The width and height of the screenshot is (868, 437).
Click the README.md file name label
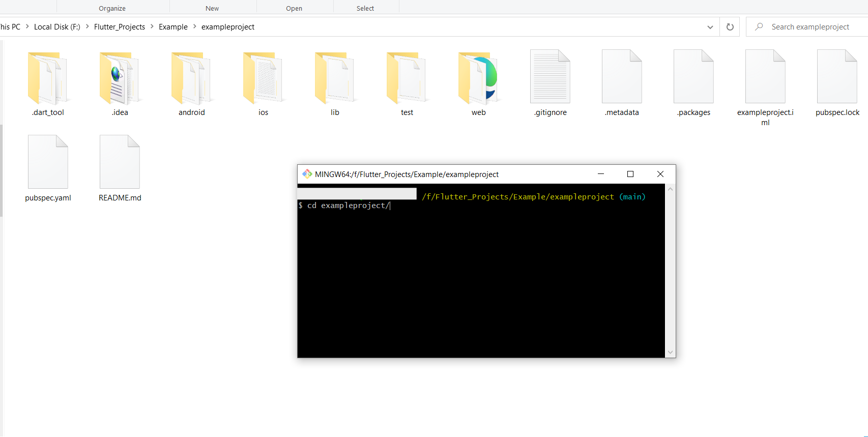tap(120, 198)
